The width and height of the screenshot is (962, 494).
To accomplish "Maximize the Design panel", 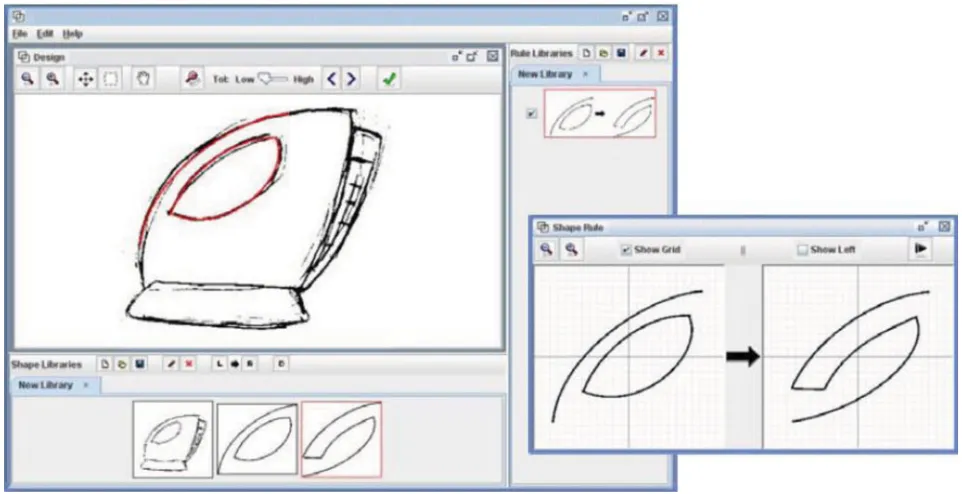I will [x=472, y=56].
